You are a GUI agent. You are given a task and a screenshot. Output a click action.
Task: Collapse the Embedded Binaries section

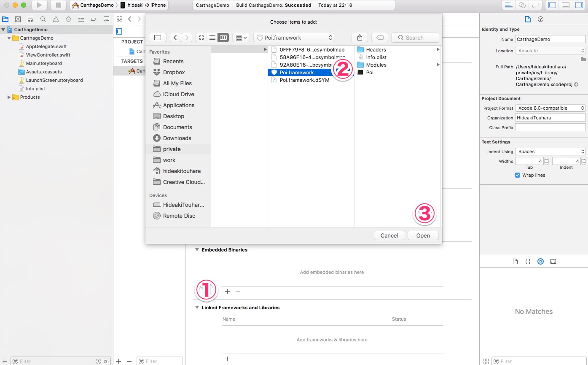(197, 250)
